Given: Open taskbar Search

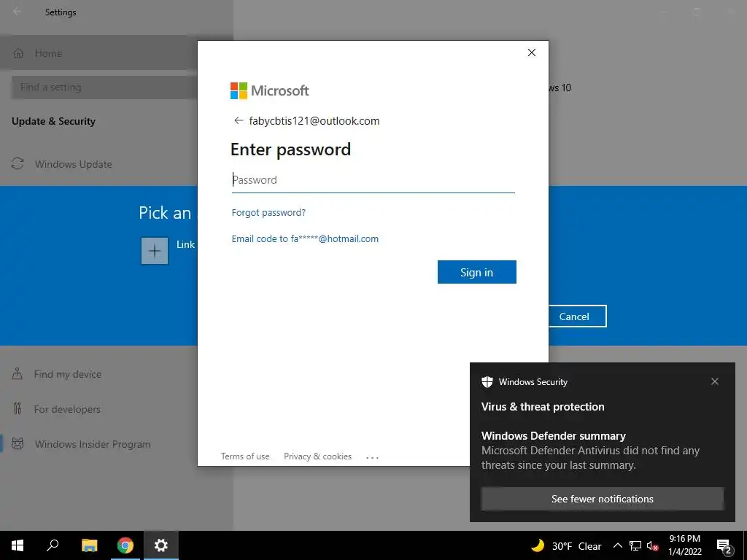Looking at the screenshot, I should click(x=53, y=545).
